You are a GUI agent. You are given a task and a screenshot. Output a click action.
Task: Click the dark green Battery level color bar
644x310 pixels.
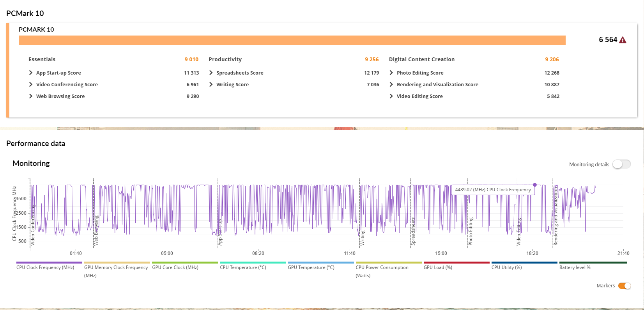click(593, 263)
